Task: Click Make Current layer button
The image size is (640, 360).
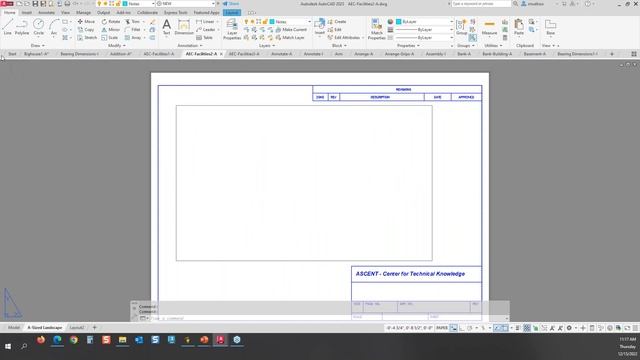Action: 291,29
